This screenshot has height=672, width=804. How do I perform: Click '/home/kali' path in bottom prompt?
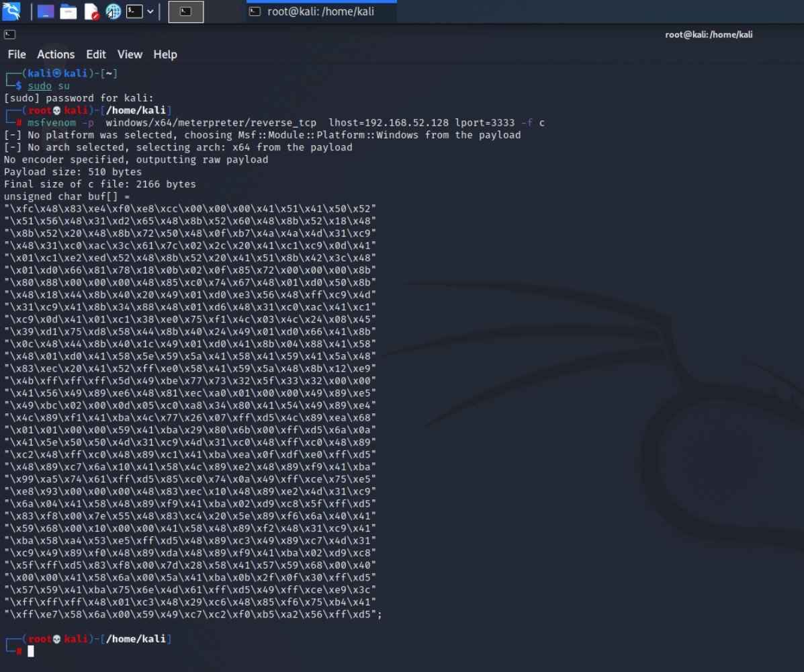136,638
